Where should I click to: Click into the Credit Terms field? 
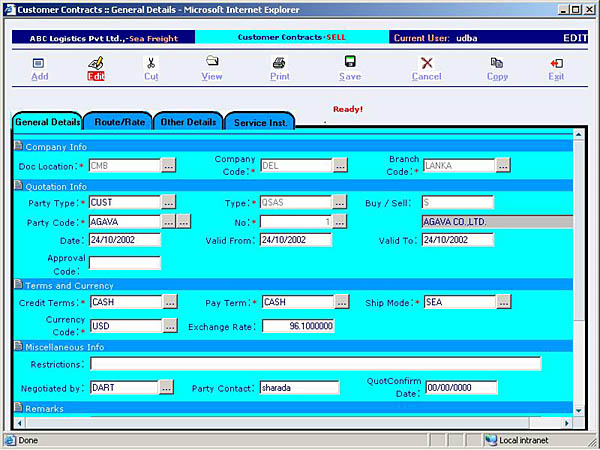click(x=127, y=302)
